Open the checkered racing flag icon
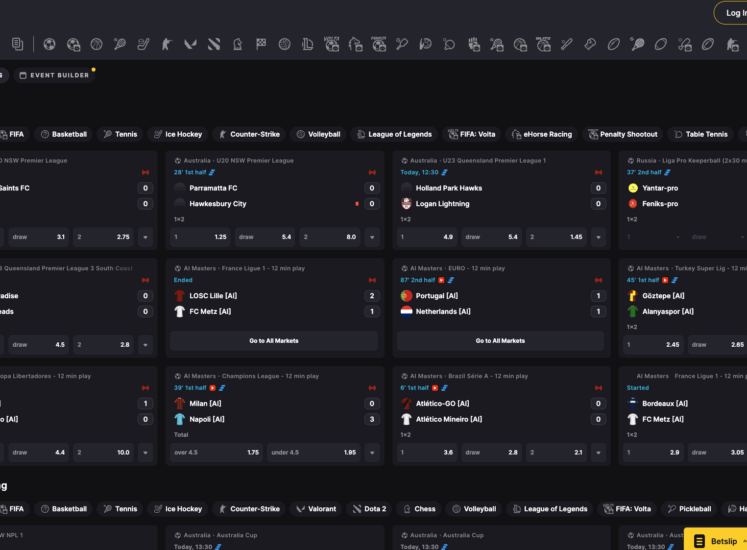Viewport: 747px width, 550px height. tap(261, 44)
